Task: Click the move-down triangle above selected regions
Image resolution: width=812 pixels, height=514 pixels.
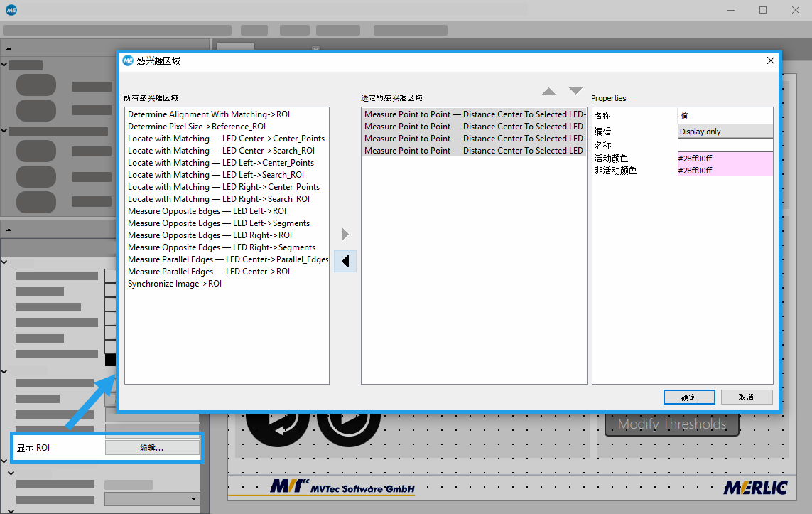Action: [x=575, y=91]
